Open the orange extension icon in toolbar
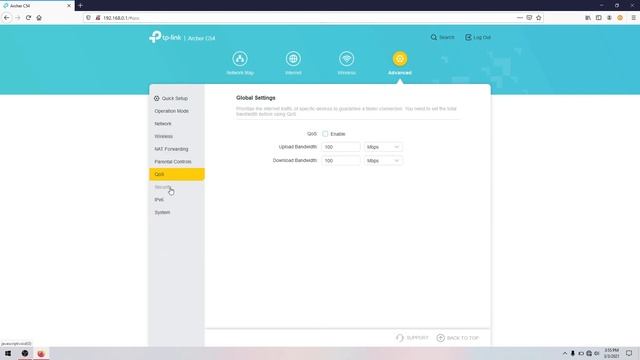The image size is (640, 360). 620,18
